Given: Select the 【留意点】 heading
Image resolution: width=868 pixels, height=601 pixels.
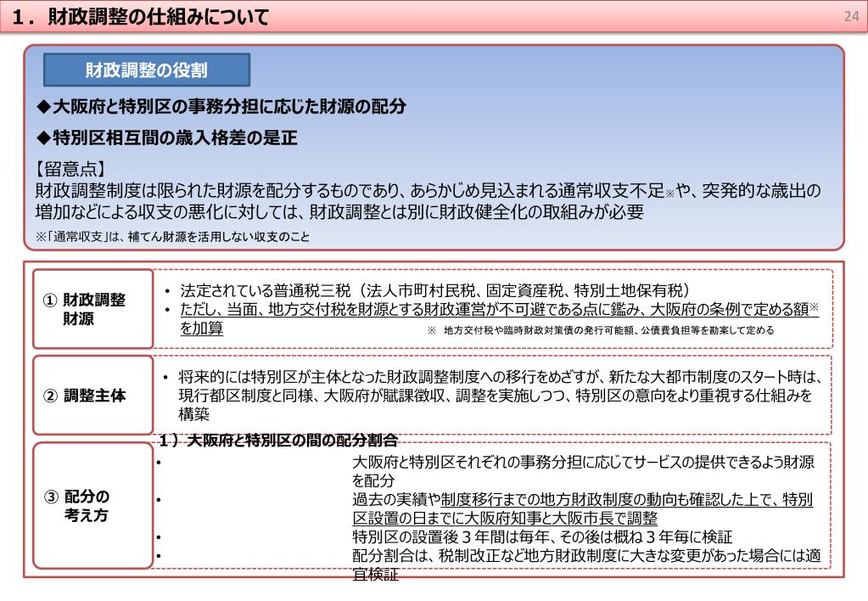Looking at the screenshot, I should pyautogui.click(x=70, y=168).
